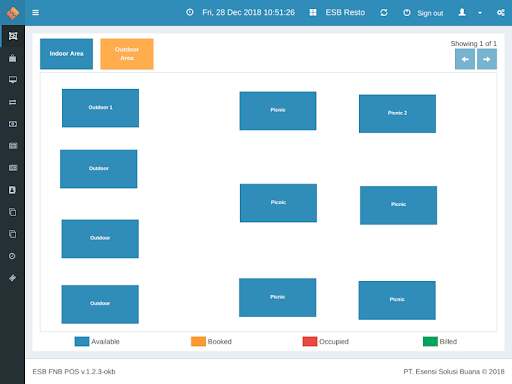Click the ticket icon in sidebar
The width and height of the screenshot is (512, 384).
click(x=12, y=278)
